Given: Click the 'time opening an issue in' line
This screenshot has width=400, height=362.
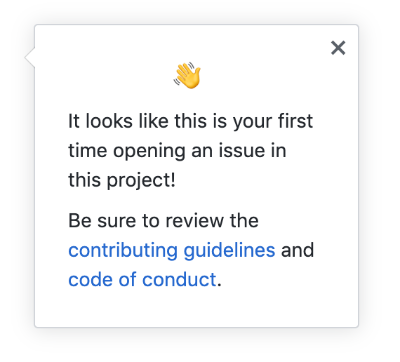Looking at the screenshot, I should coord(177,151).
